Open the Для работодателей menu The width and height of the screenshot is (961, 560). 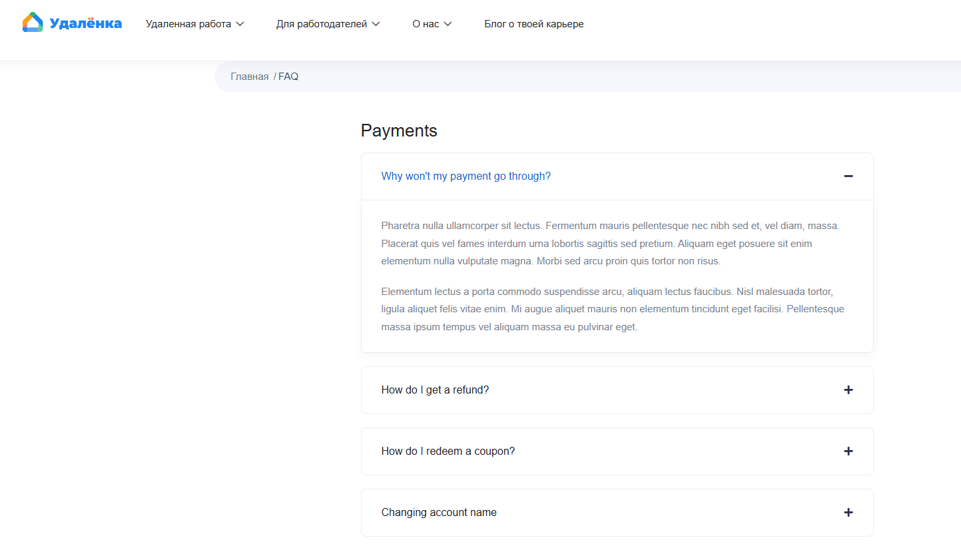click(x=322, y=24)
